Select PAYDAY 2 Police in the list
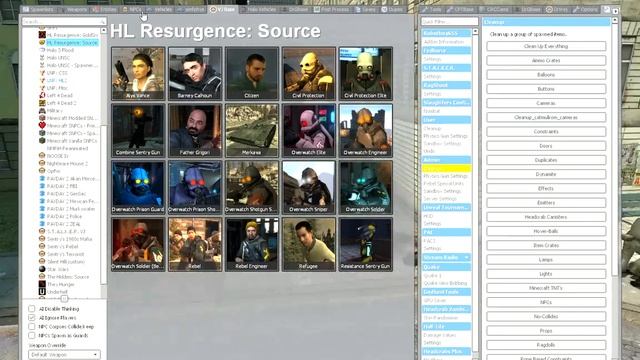This screenshot has width=640, height=360. click(x=64, y=216)
